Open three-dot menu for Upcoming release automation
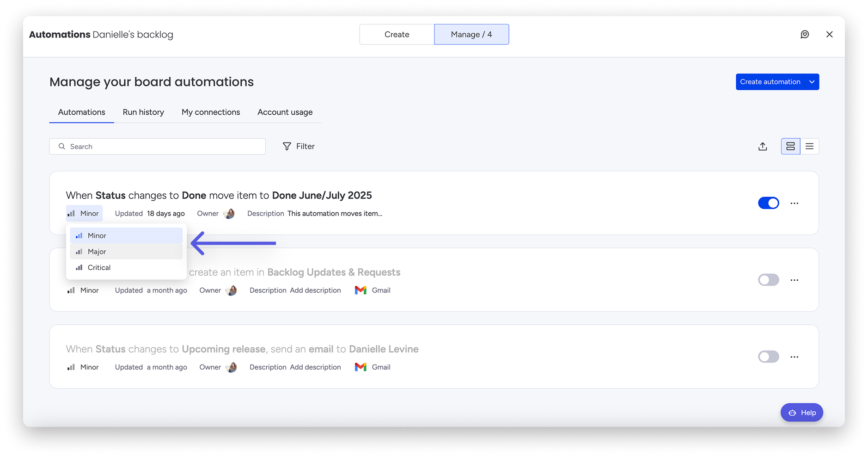Screen dimensions: 868x457 (794, 357)
